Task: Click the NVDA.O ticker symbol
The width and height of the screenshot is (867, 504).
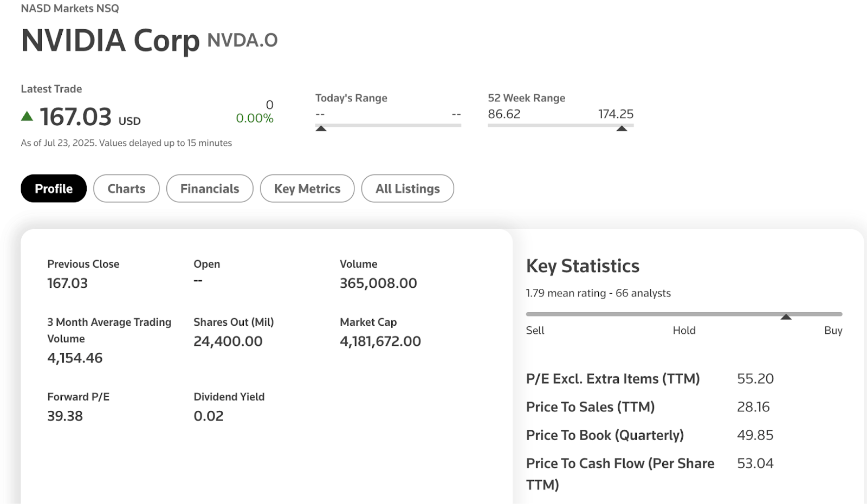Action: (x=242, y=40)
